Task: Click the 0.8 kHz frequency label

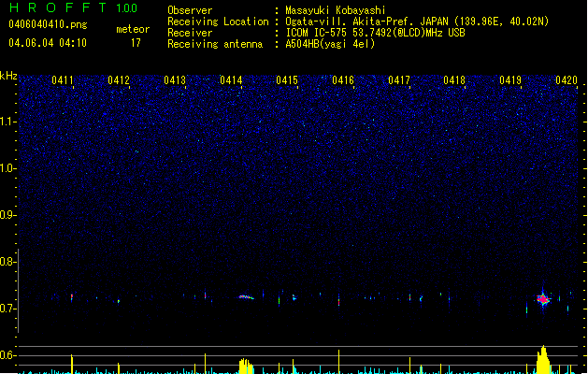Action: coord(7,262)
